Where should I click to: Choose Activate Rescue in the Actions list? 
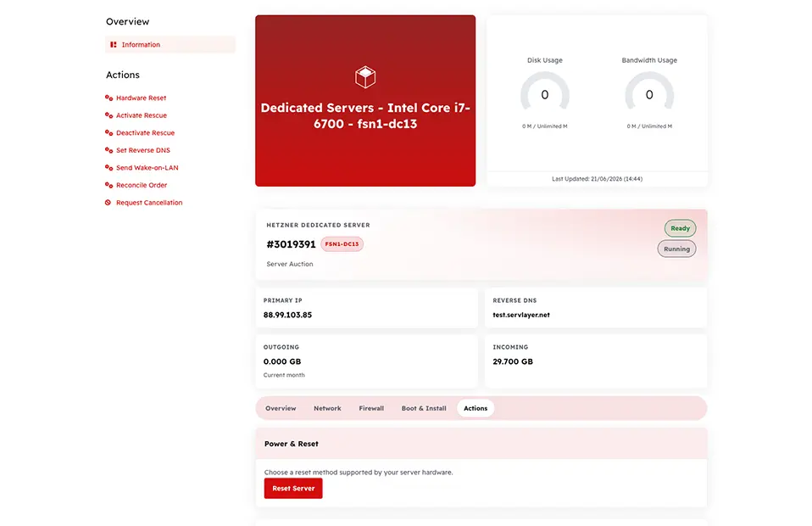click(142, 115)
